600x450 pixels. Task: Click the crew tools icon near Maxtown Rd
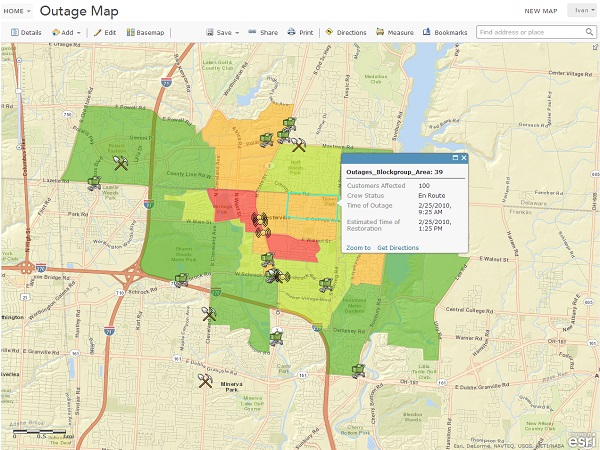point(298,144)
